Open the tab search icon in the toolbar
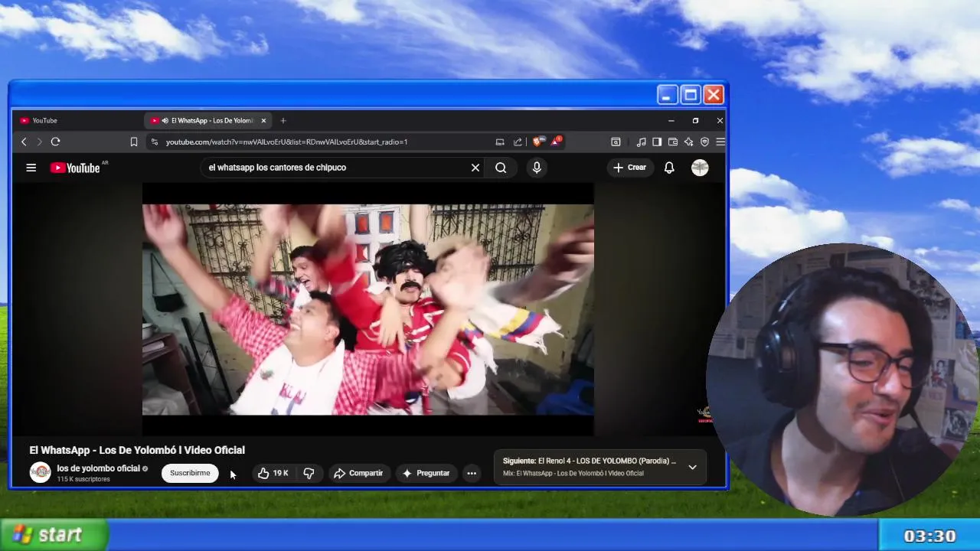This screenshot has width=980, height=551. (x=616, y=142)
